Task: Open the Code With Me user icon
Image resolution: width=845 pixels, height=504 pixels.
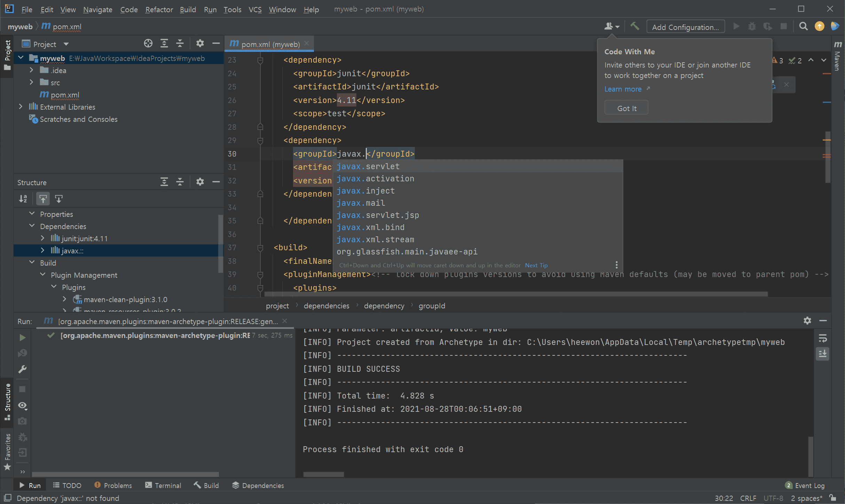Action: pyautogui.click(x=611, y=26)
